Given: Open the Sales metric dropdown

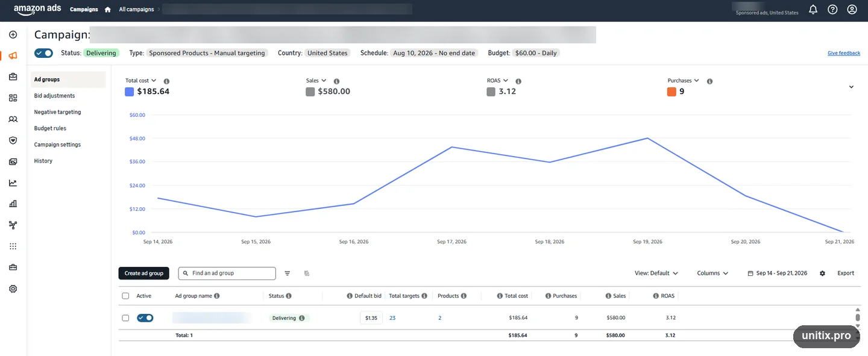Looking at the screenshot, I should [316, 81].
